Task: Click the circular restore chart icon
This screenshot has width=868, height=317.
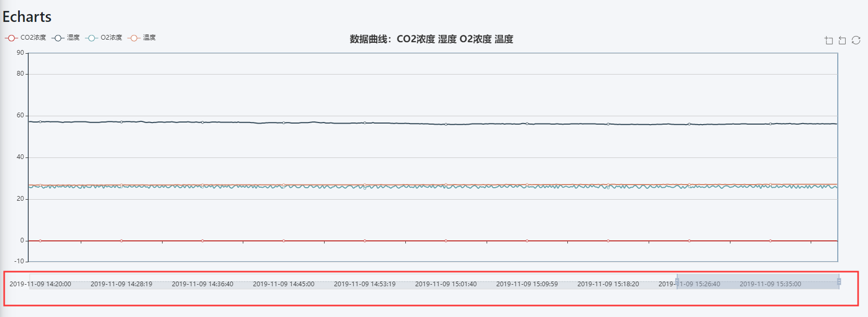Action: point(856,40)
